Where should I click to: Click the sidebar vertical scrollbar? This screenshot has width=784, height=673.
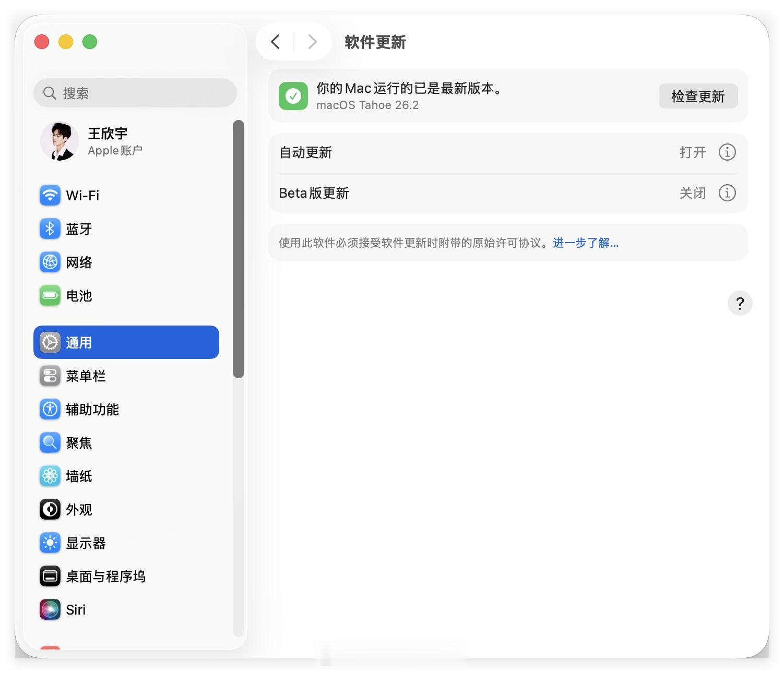tap(239, 249)
